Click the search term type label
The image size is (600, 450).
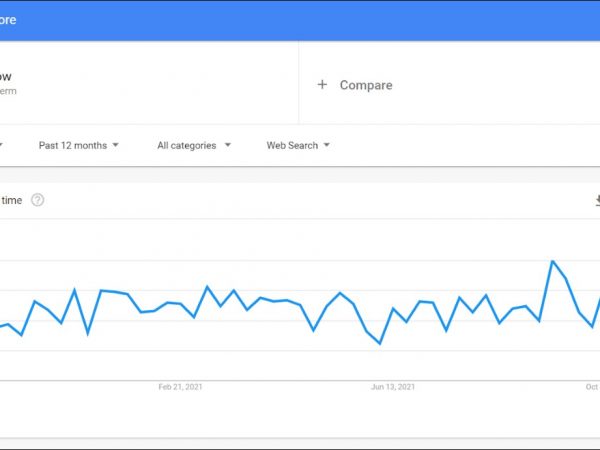click(9, 92)
